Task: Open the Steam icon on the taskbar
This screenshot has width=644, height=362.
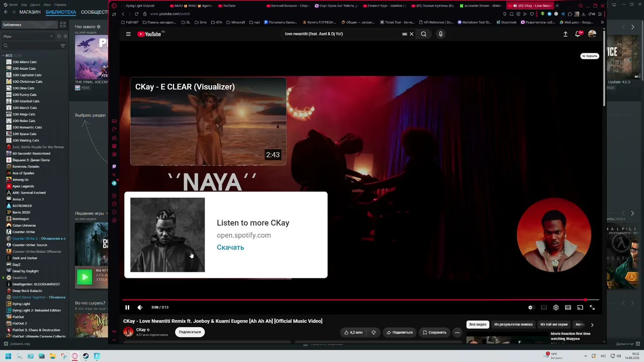Action: [x=86, y=356]
